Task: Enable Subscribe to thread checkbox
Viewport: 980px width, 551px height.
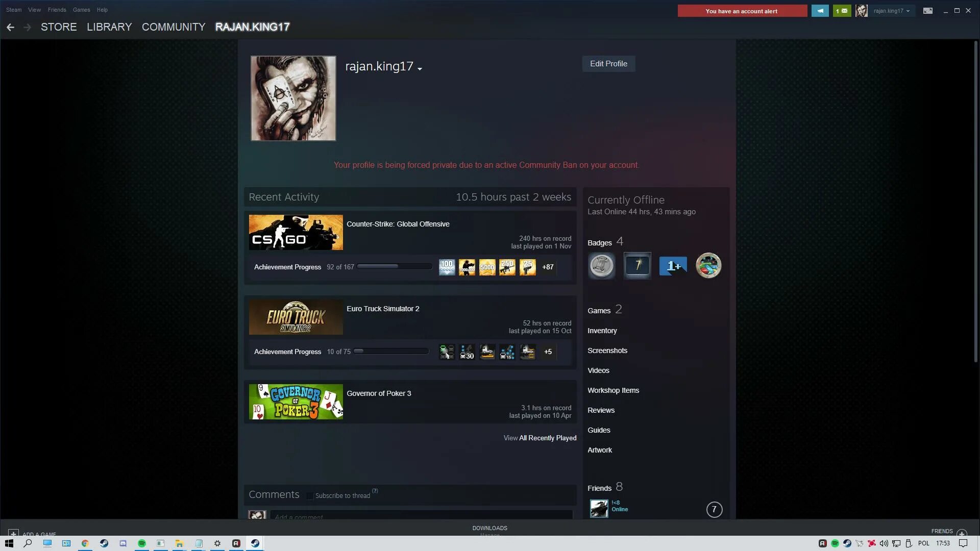Action: pos(310,496)
